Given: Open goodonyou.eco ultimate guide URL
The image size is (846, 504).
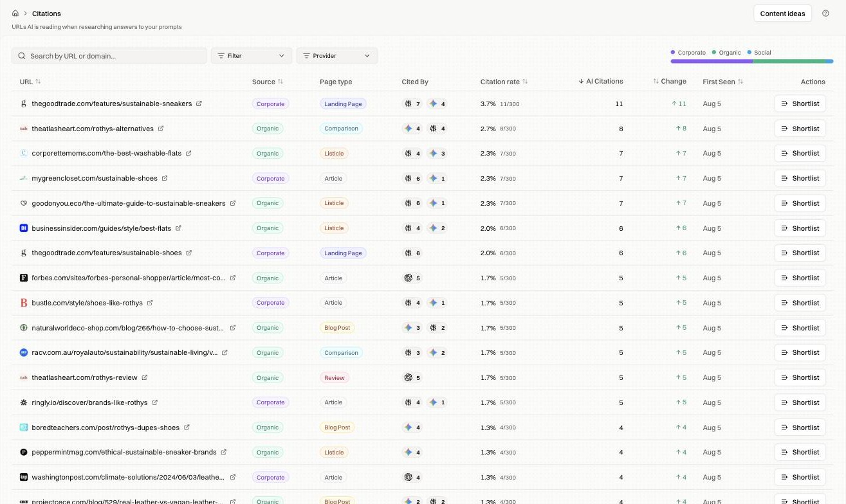Looking at the screenshot, I should pyautogui.click(x=129, y=203).
